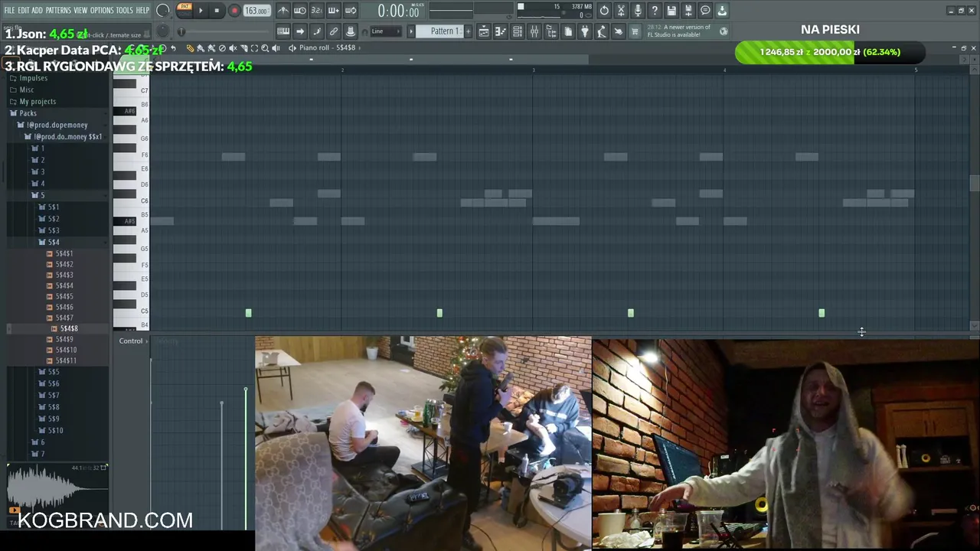
Task: Open the undo history icon
Action: tap(604, 11)
